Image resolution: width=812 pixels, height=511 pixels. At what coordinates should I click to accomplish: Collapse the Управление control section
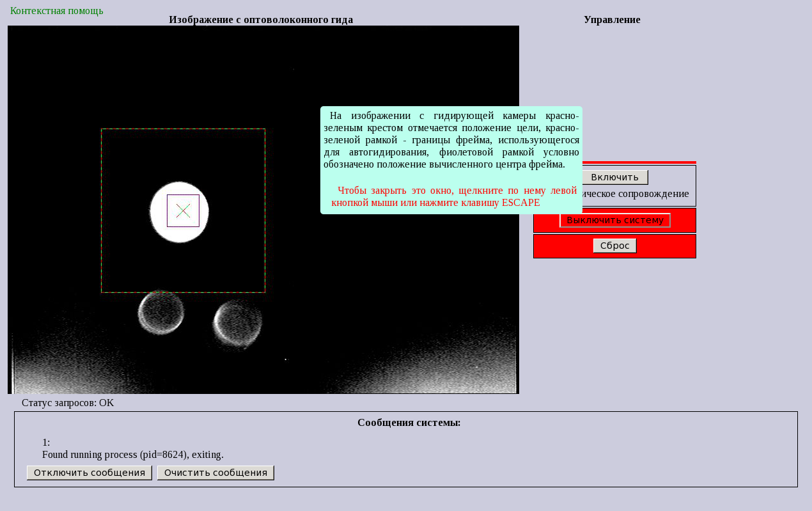[x=612, y=19]
